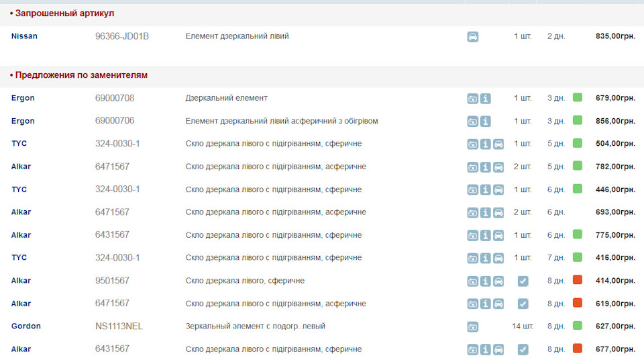Click price 835,00грн.
The image size is (644, 358).
(615, 36)
